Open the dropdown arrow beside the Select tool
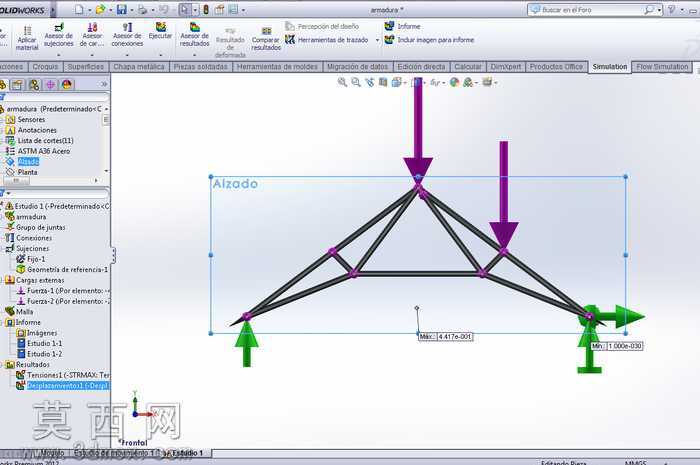Image resolution: width=700 pixels, height=465 pixels. pos(195,10)
